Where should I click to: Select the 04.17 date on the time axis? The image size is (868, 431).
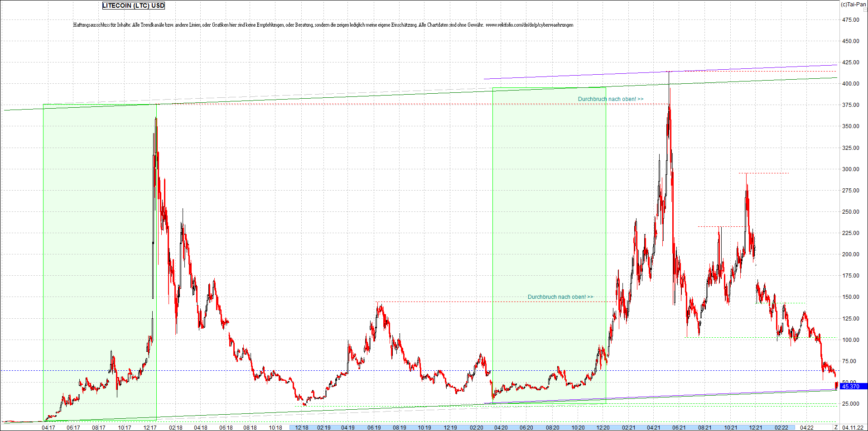(48, 427)
